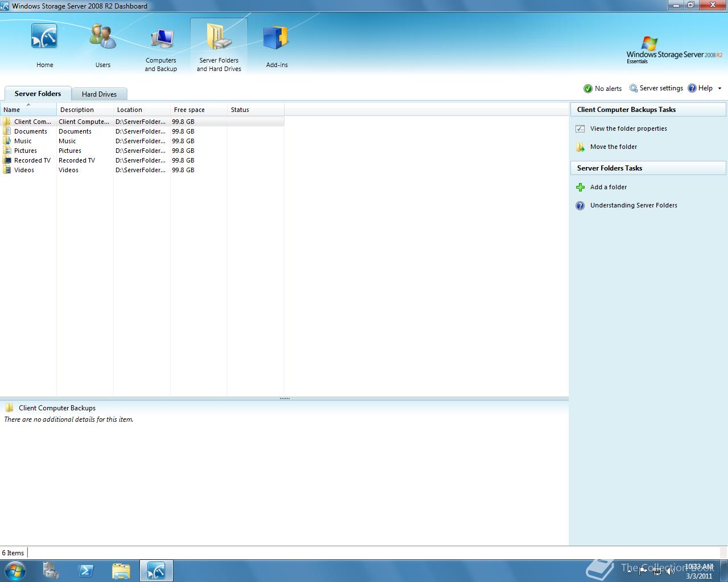Click the View folder properties checklist icon
The height and width of the screenshot is (582, 728).
pos(580,128)
